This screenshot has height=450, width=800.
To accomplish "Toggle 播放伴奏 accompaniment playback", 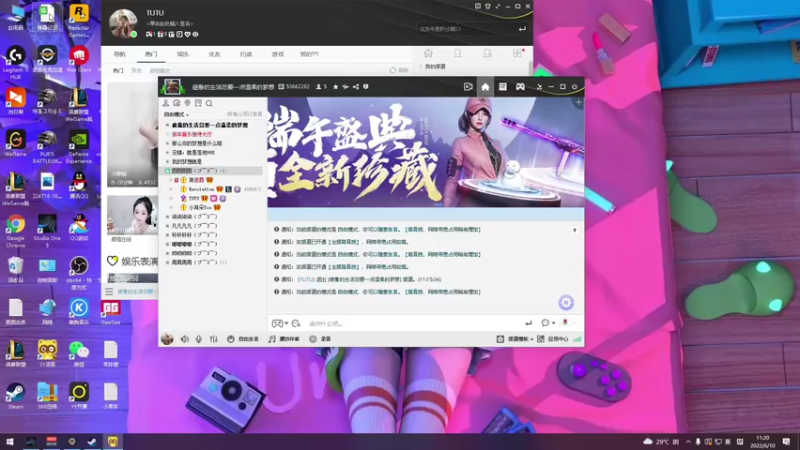I will pyautogui.click(x=284, y=339).
